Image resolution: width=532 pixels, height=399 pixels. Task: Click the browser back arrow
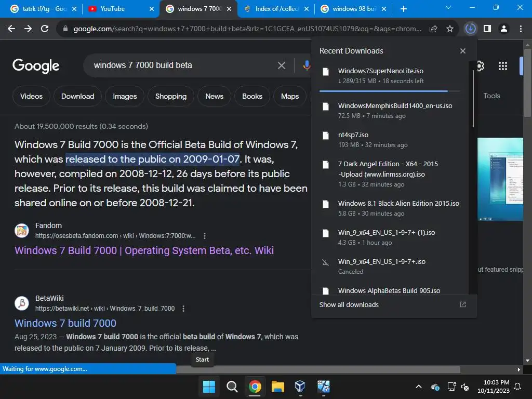point(11,29)
